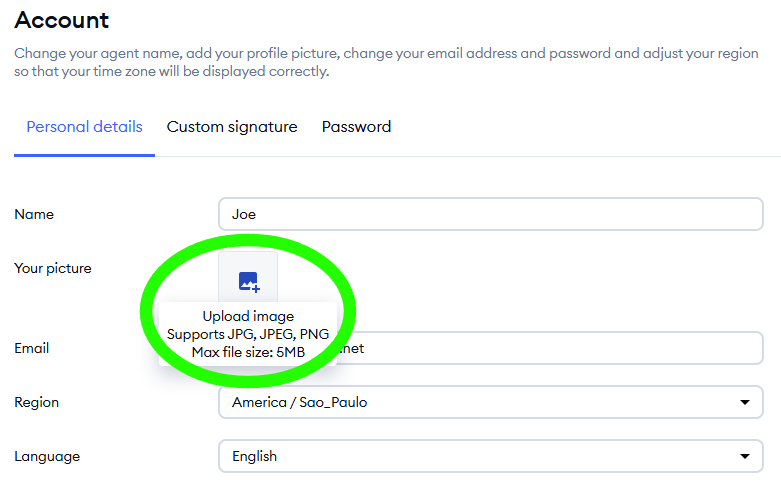Go to the Password tab
Viewport: 781px width, 489px height.
click(x=356, y=126)
